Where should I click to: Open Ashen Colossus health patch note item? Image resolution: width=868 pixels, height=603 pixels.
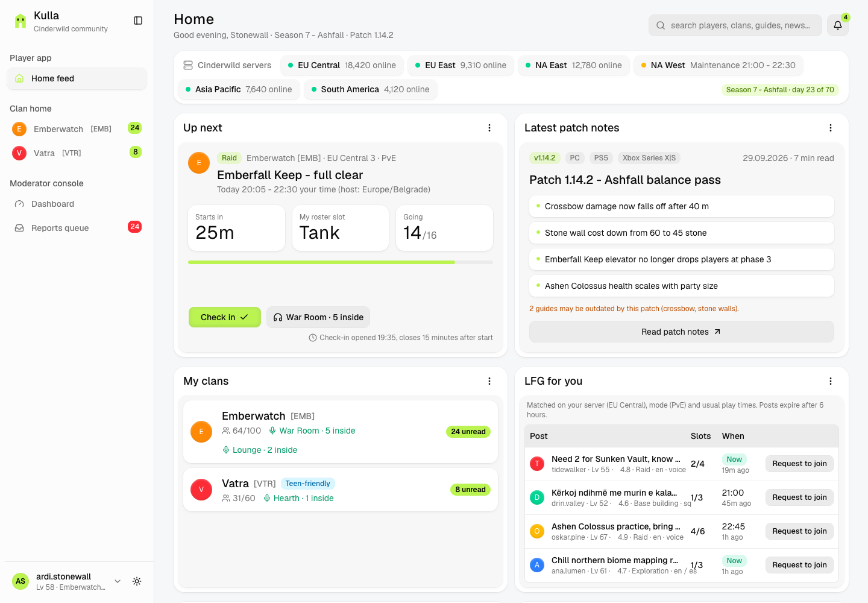682,286
